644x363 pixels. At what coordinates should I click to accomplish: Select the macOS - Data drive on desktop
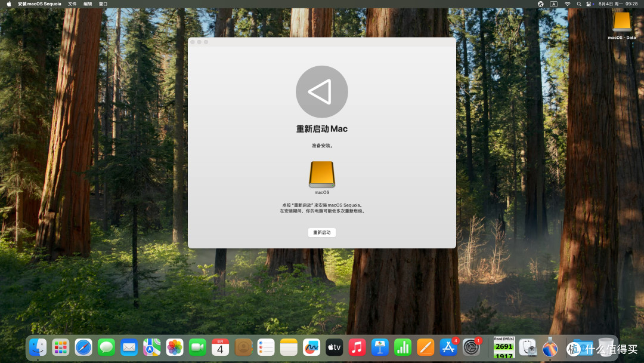[x=622, y=22]
